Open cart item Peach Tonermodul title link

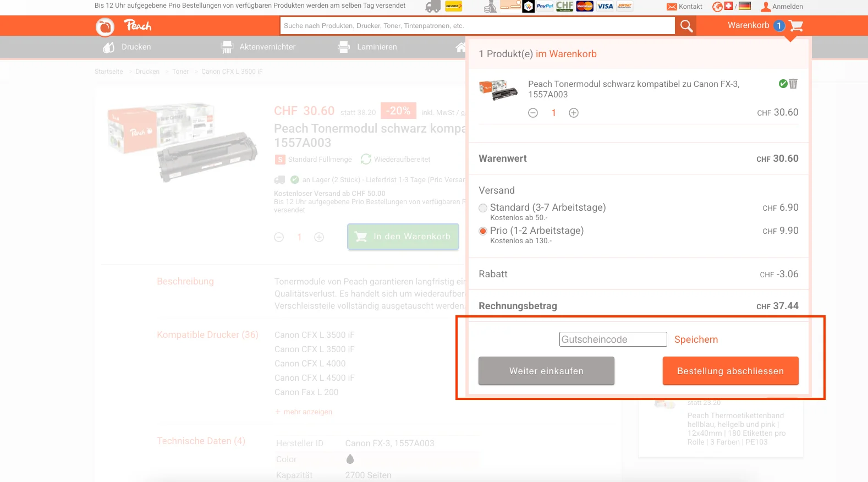[x=634, y=89]
